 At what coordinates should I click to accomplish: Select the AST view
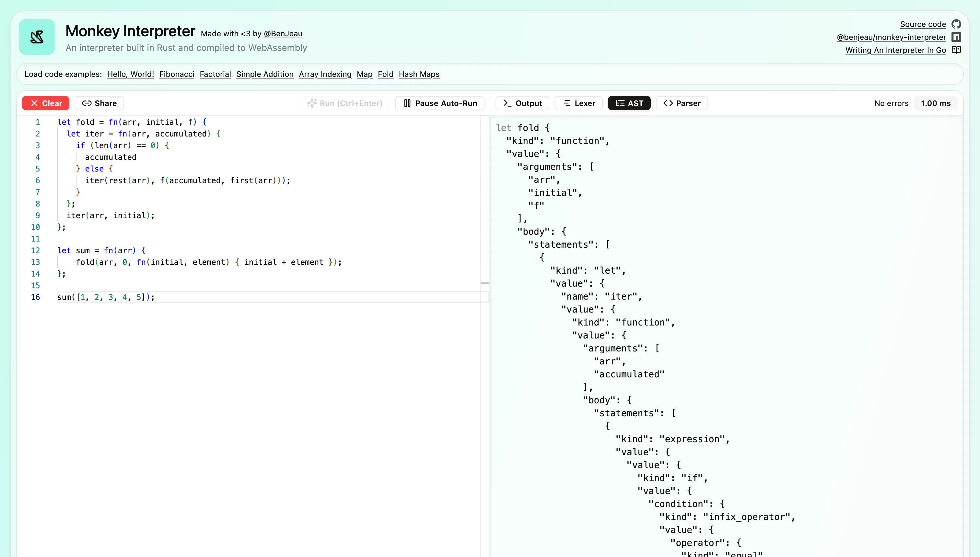pyautogui.click(x=629, y=103)
